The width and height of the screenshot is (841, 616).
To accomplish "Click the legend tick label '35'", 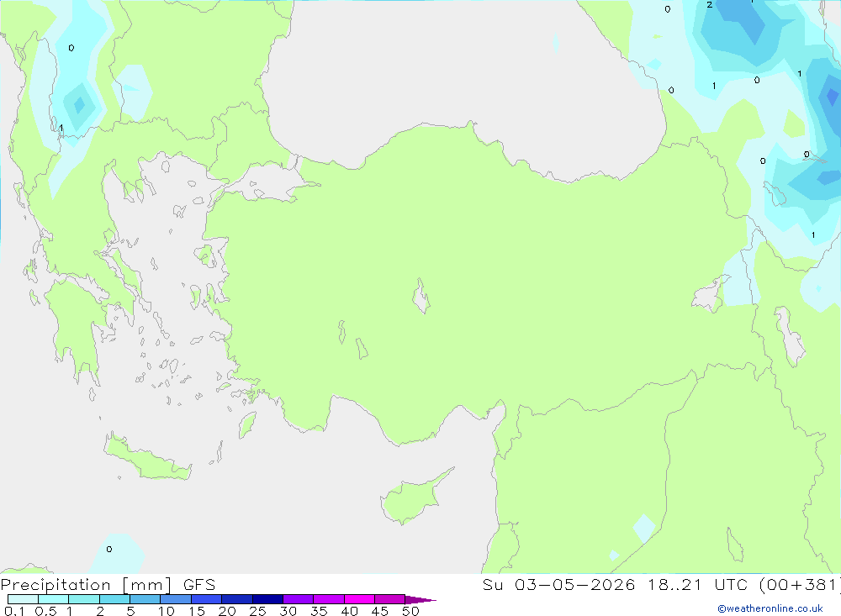I will [319, 611].
